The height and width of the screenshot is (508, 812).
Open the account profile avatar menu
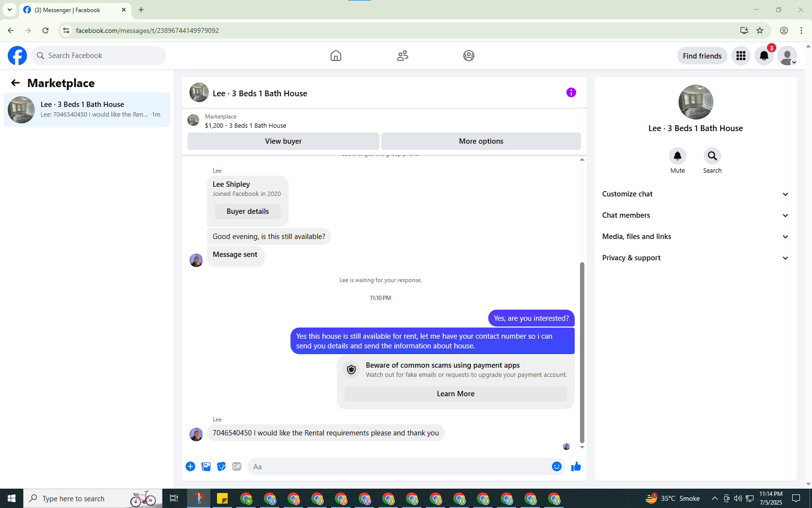coord(787,56)
